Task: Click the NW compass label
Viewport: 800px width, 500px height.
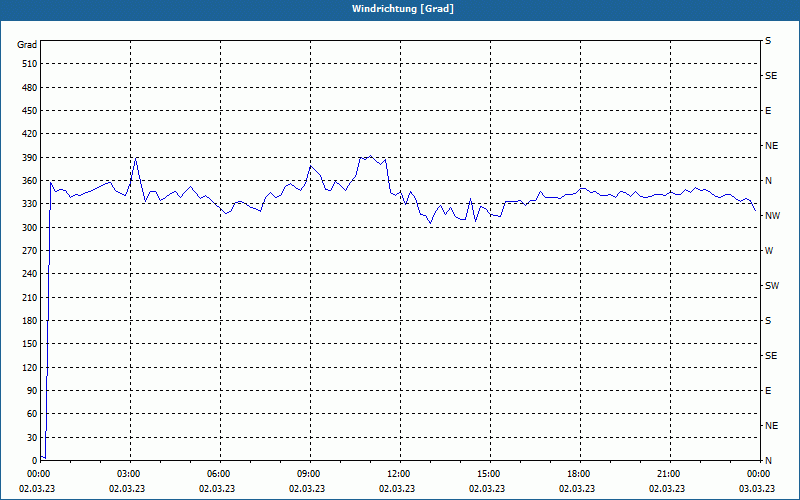Action: [x=772, y=216]
